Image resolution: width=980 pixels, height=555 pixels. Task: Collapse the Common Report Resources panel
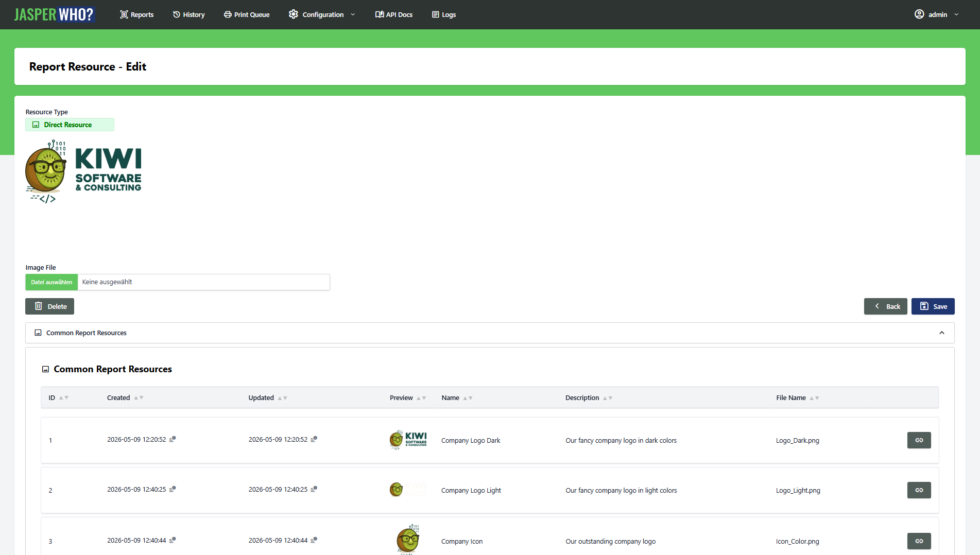942,333
